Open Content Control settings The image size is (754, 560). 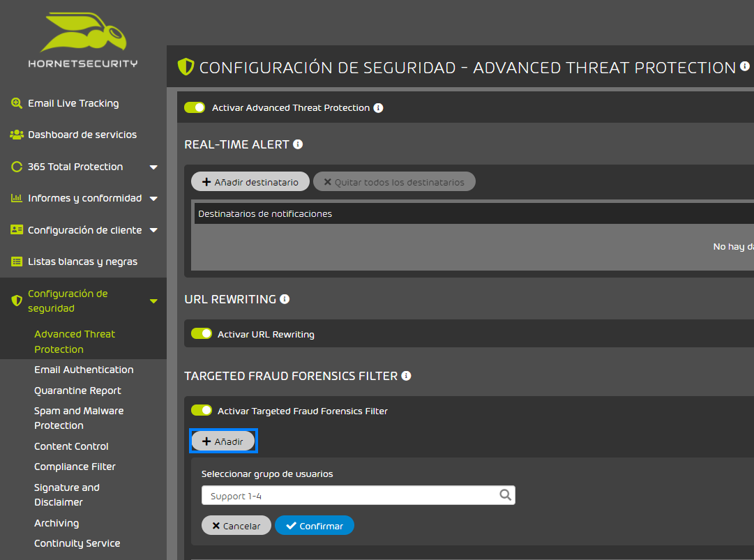click(x=71, y=446)
